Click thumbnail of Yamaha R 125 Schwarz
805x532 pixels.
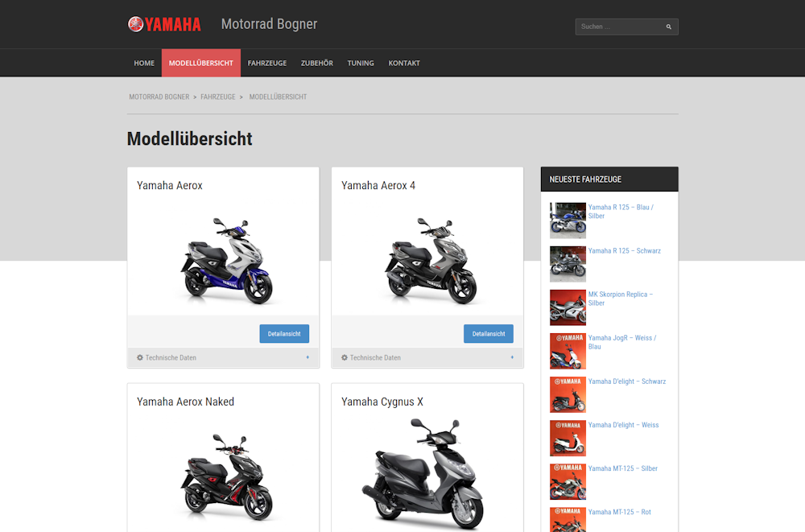coord(568,264)
